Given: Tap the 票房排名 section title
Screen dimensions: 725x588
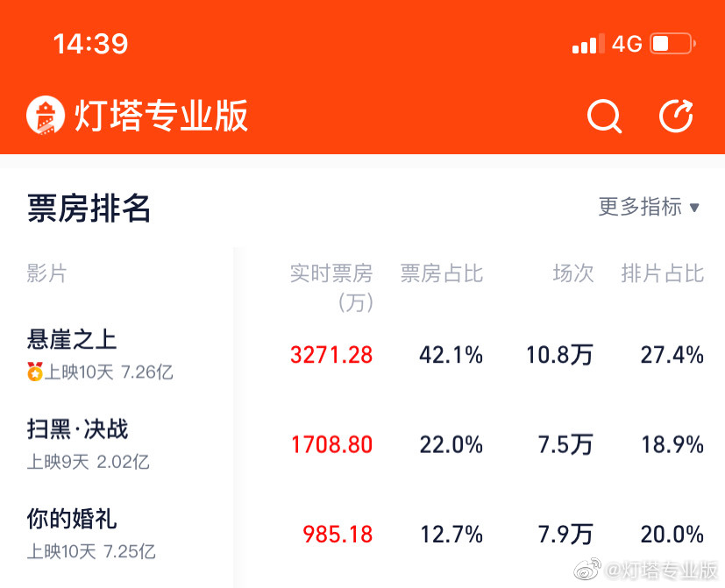Looking at the screenshot, I should [89, 209].
